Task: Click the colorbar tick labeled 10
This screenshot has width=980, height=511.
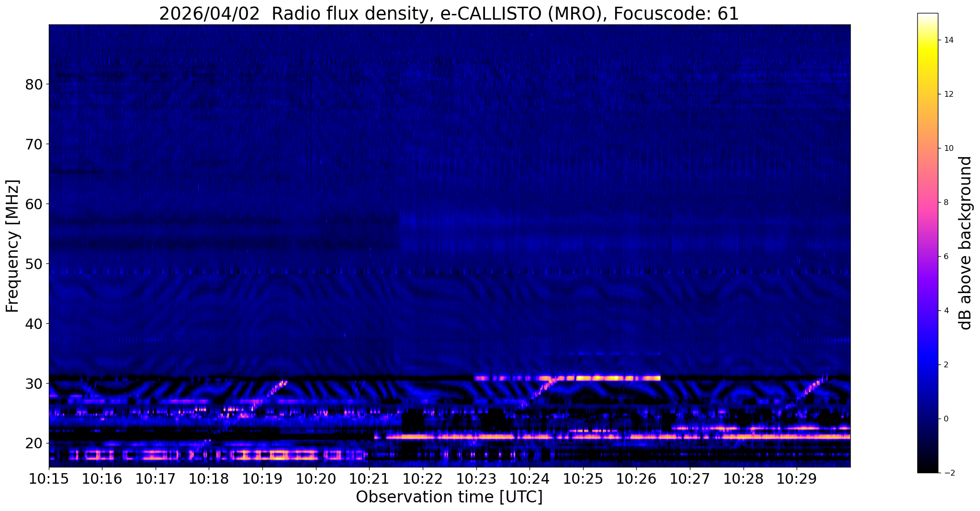Action: pyautogui.click(x=948, y=148)
